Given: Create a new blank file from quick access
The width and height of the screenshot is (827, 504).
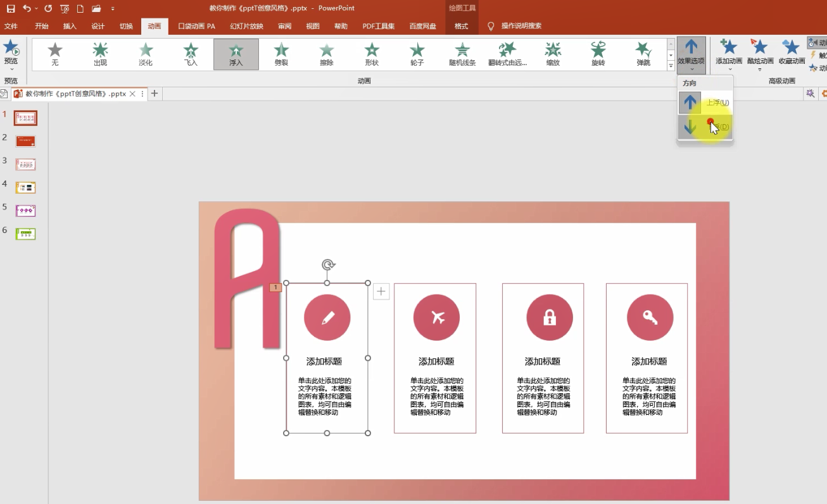Looking at the screenshot, I should (x=80, y=8).
